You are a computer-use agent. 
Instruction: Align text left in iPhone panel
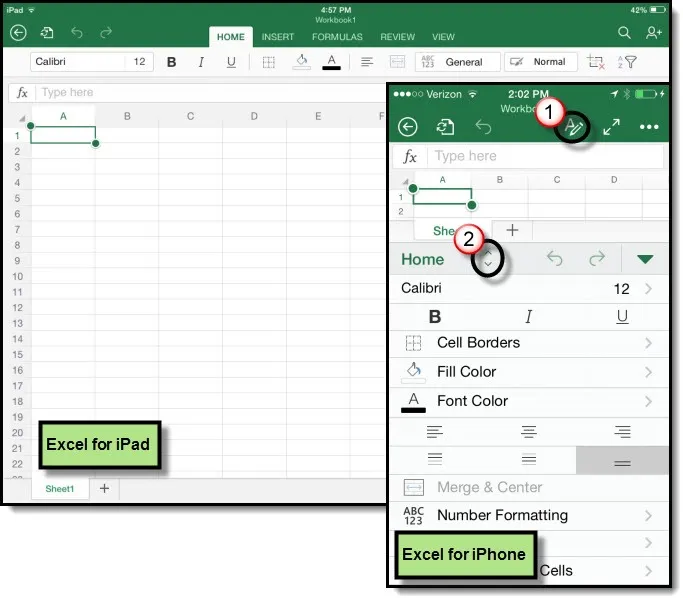coord(435,432)
